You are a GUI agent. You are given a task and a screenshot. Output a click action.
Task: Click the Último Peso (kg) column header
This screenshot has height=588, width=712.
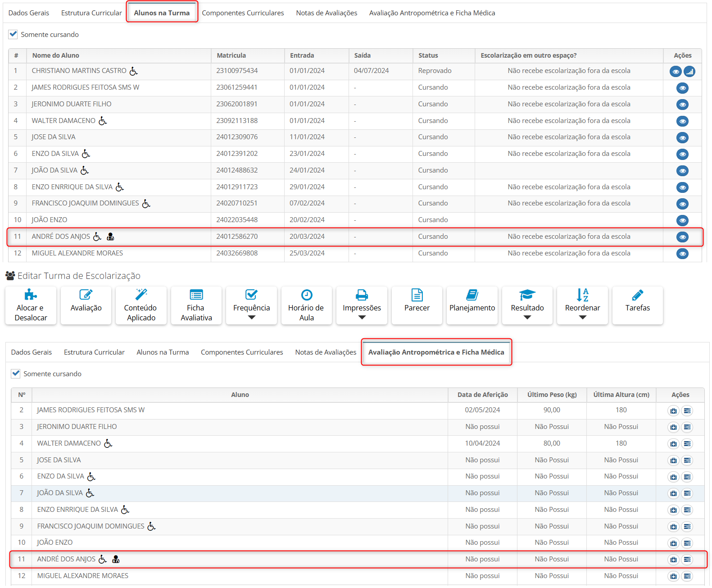[552, 395]
